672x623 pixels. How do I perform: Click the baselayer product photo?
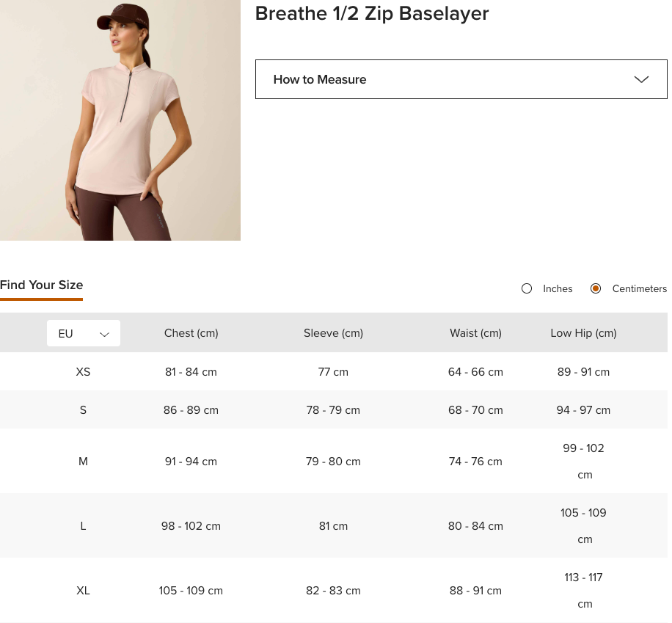(120, 120)
